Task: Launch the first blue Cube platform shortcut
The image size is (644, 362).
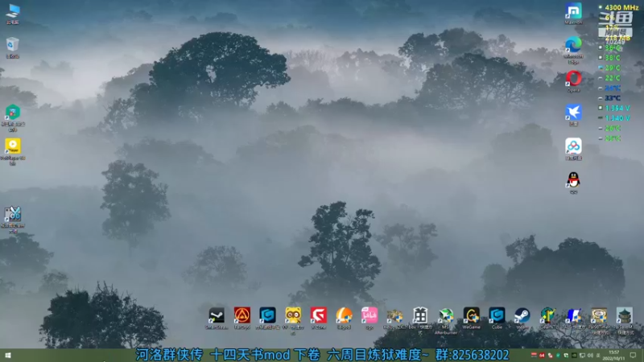Action: tap(267, 318)
